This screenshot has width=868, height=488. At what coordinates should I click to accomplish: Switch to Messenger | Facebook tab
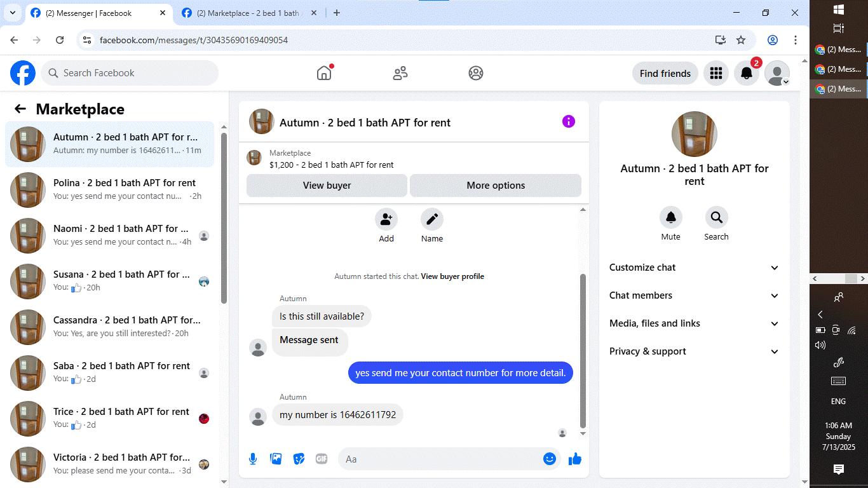(98, 13)
